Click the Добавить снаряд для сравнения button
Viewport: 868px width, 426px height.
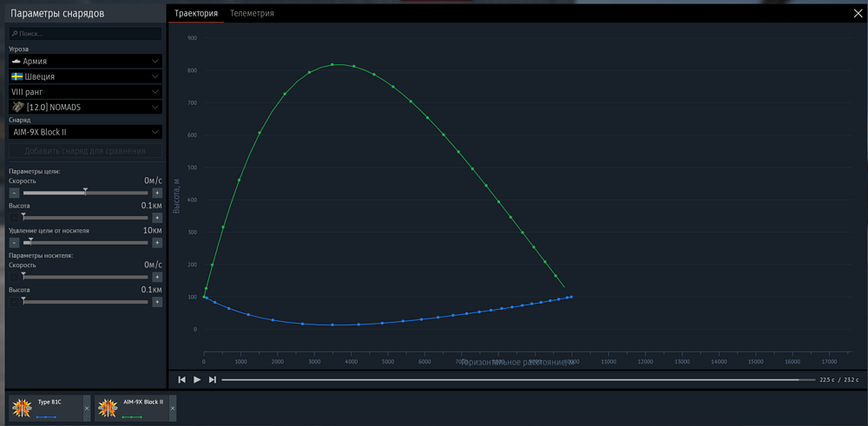[86, 151]
